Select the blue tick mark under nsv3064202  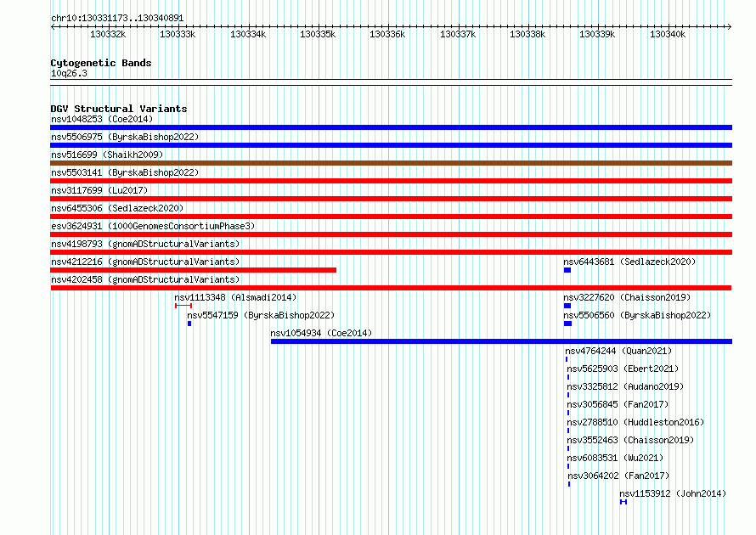coord(569,484)
